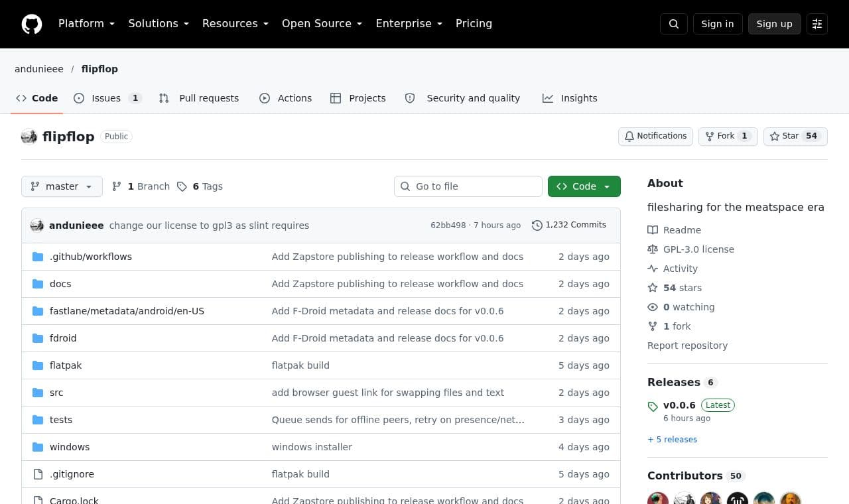Click the Go to file search field

point(468,186)
